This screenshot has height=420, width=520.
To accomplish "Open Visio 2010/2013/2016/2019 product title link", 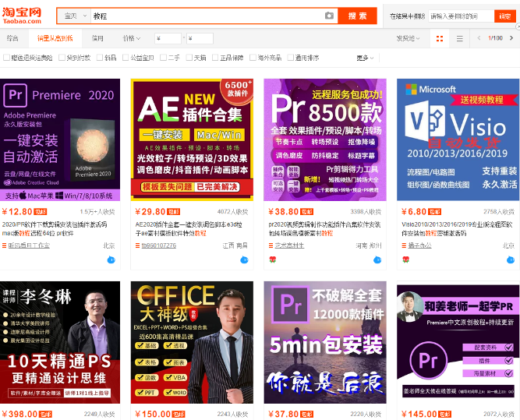I will pyautogui.click(x=457, y=229).
